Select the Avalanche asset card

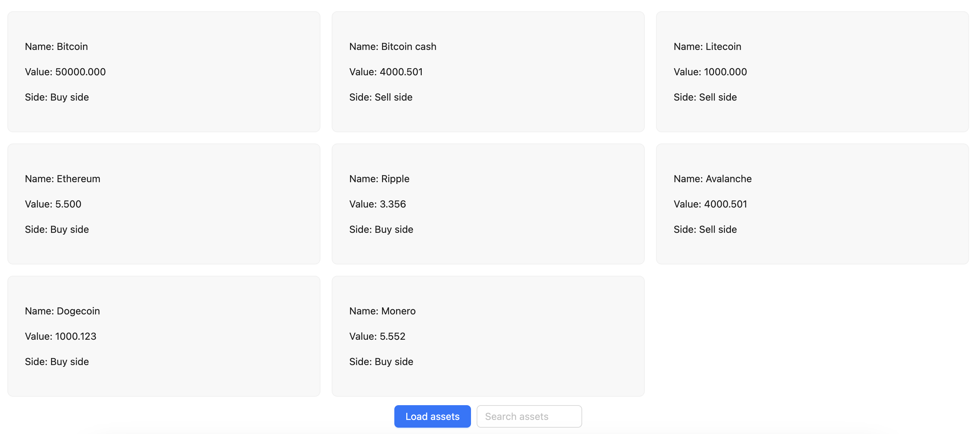click(812, 204)
